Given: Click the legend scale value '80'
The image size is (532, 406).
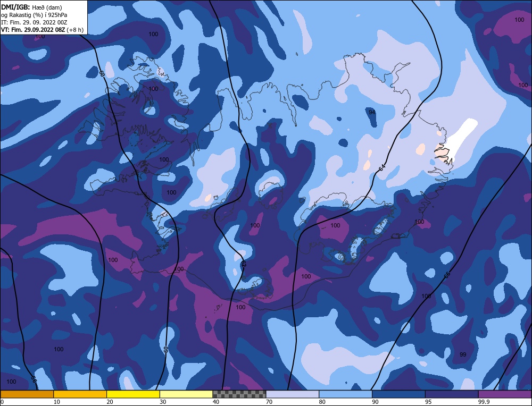Looking at the screenshot, I should click(322, 402).
